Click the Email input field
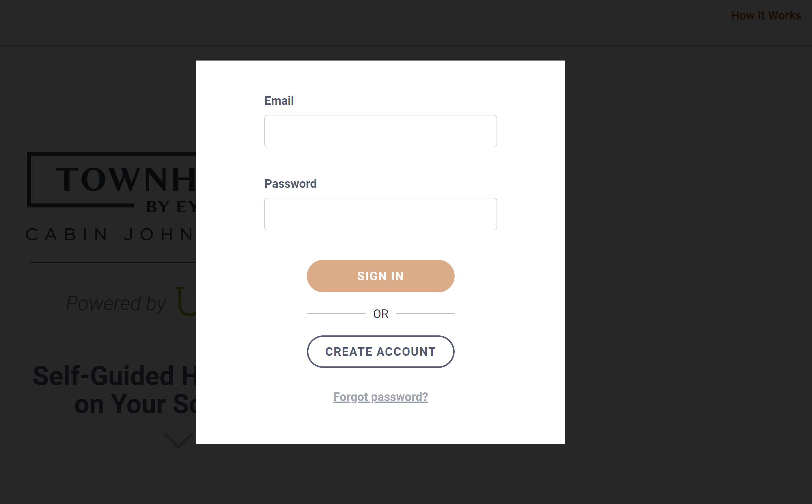 [380, 131]
